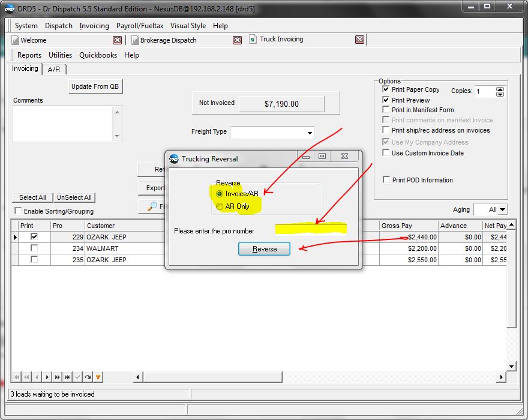Click the next record navigator arrow
The image size is (528, 420).
coord(47,377)
